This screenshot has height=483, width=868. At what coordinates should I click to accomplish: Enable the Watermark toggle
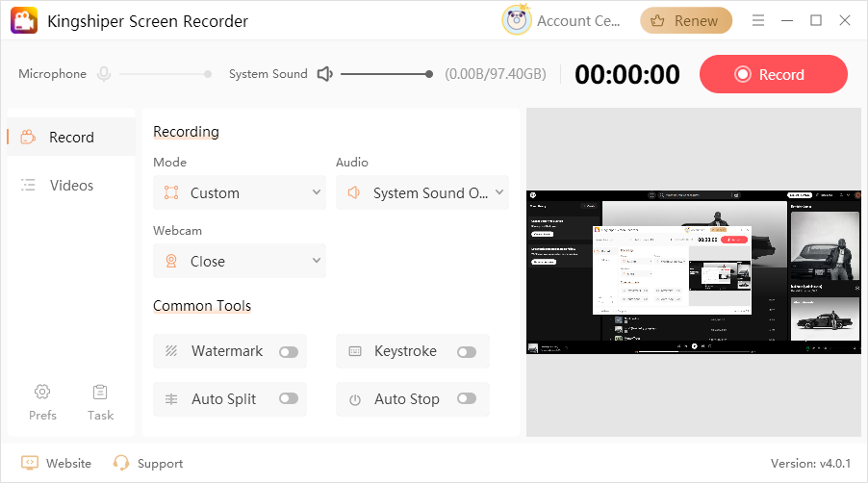point(289,352)
